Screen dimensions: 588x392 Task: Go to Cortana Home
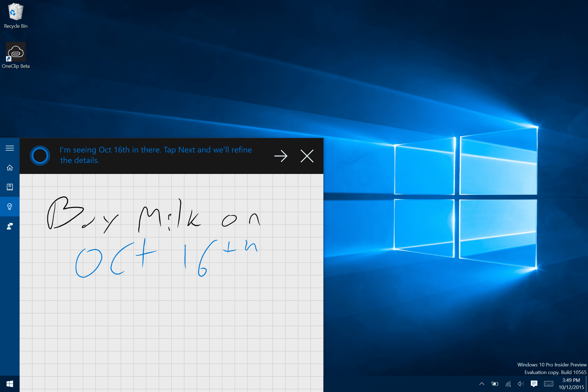tap(10, 168)
